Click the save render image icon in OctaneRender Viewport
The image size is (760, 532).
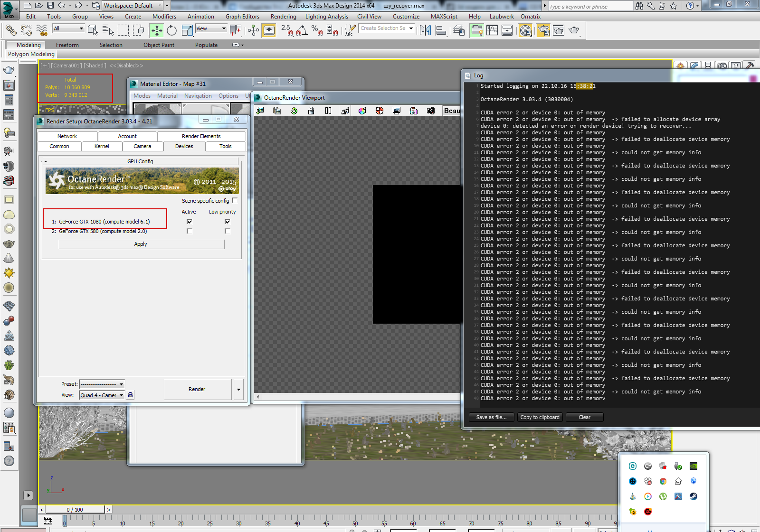(x=260, y=111)
